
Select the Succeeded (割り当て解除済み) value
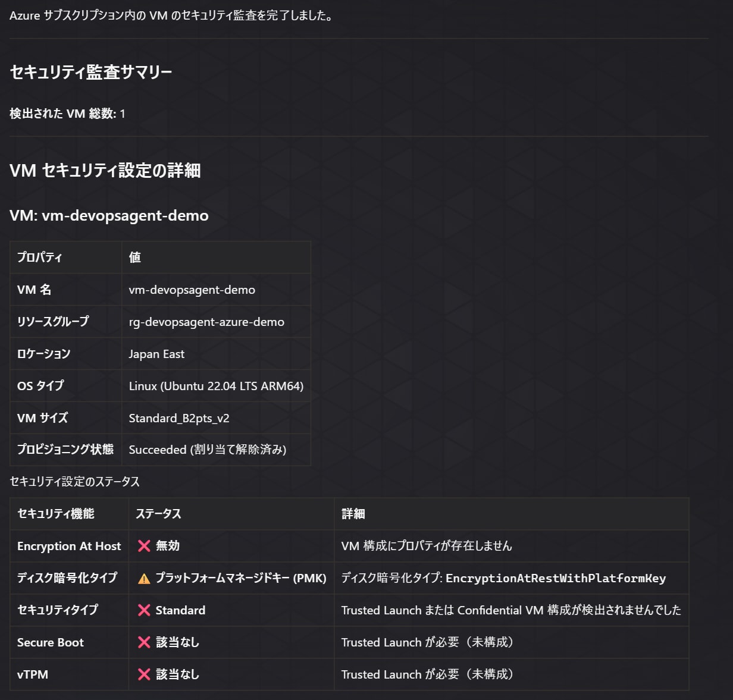208,450
